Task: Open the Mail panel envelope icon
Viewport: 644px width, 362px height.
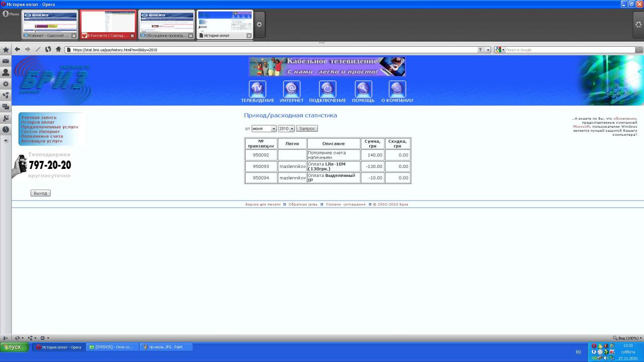Action: [x=6, y=61]
